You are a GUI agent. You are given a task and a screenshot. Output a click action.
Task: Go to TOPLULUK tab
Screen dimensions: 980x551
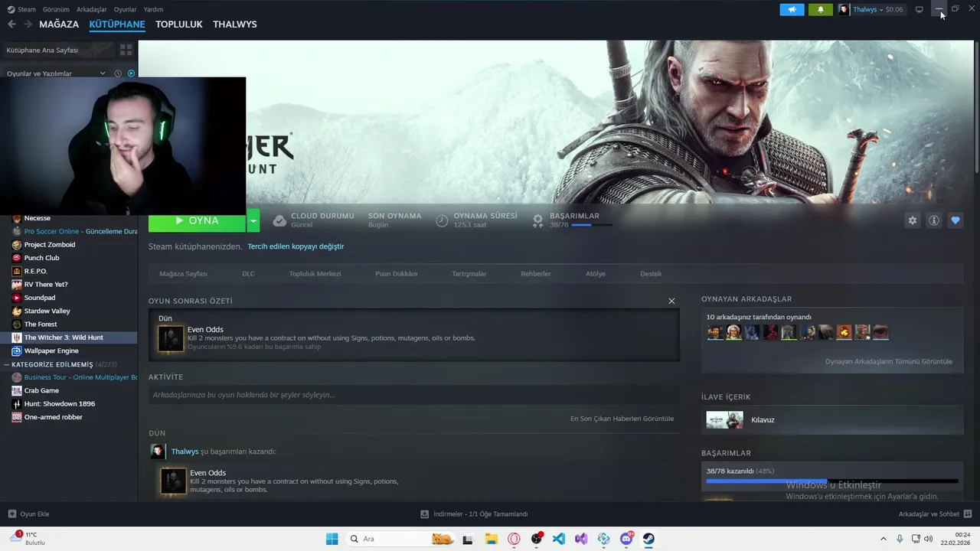(179, 24)
